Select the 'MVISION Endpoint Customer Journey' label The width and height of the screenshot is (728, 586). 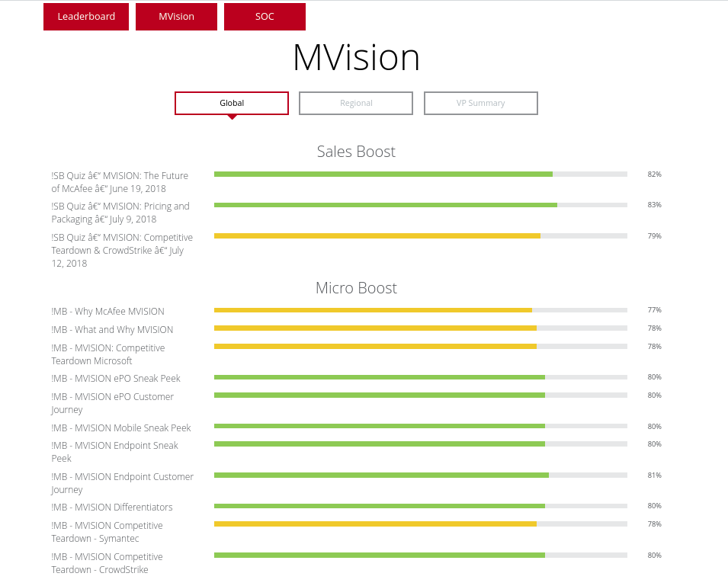click(x=122, y=483)
